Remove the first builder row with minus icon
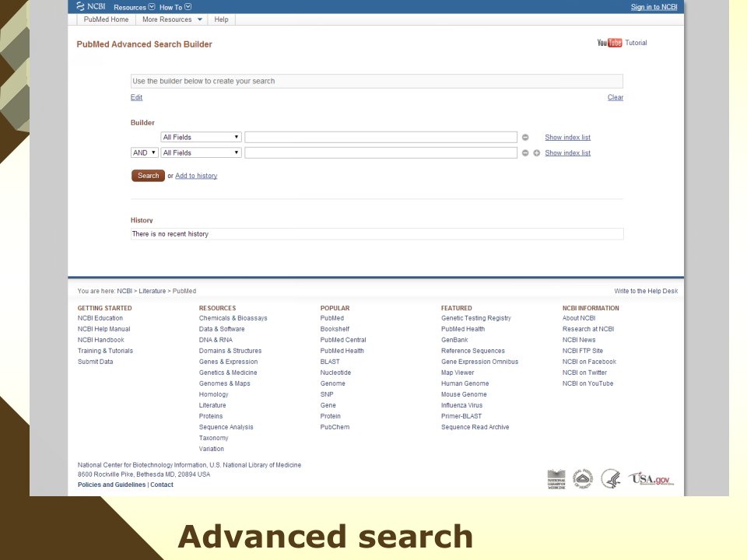 click(525, 137)
